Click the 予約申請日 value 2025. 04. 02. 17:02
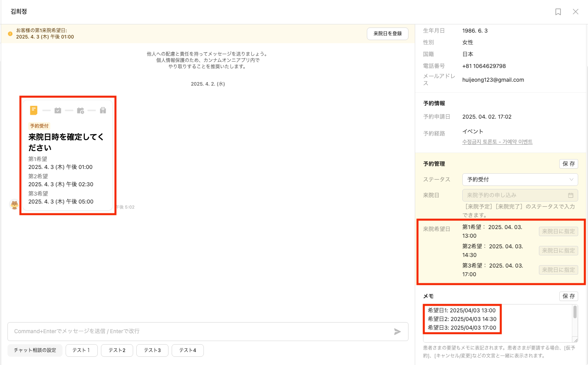This screenshot has width=588, height=365. (487, 117)
